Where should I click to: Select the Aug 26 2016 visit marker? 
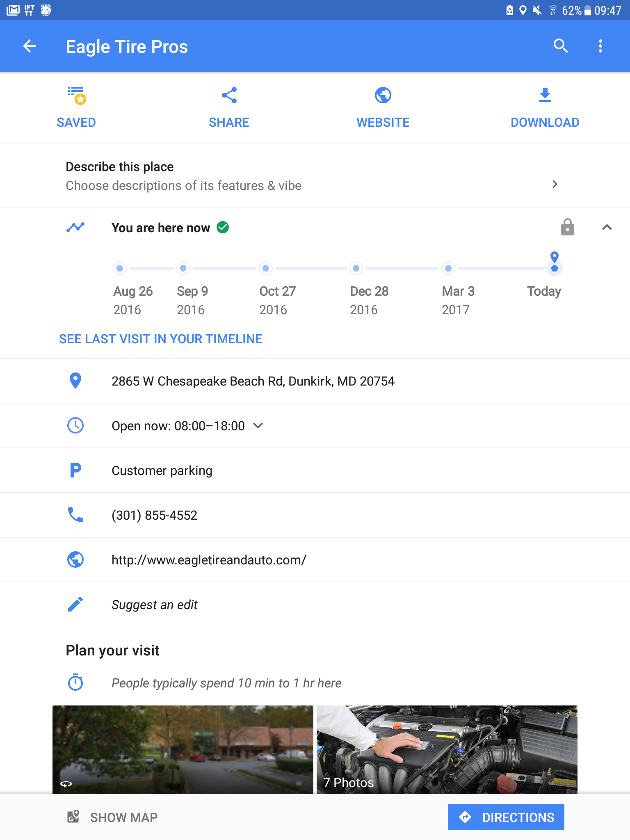[x=120, y=268]
